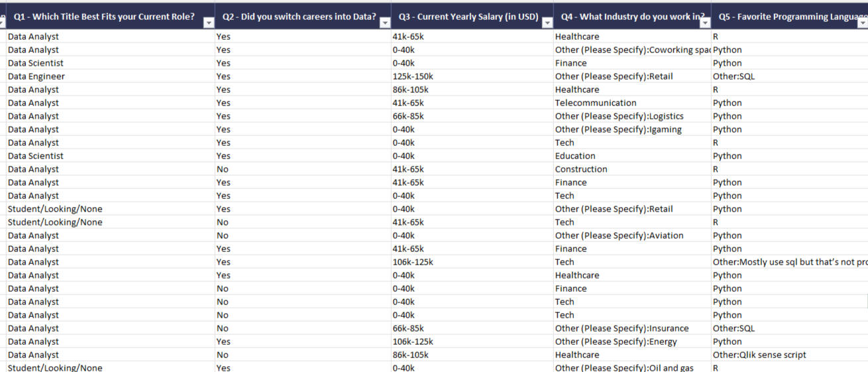Open the Q3 yearly salary filter dropdown

pos(547,23)
